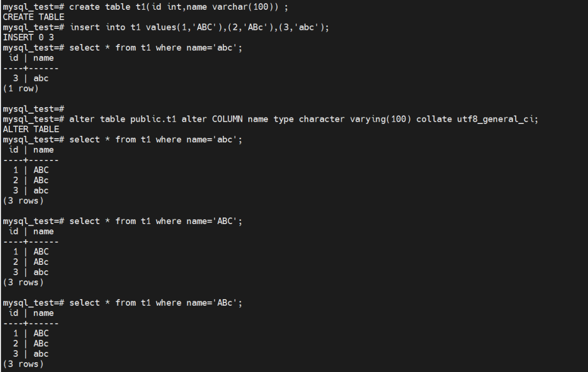Click the "INSERT 0 3" result line
588x372 pixels.
[x=28, y=38]
